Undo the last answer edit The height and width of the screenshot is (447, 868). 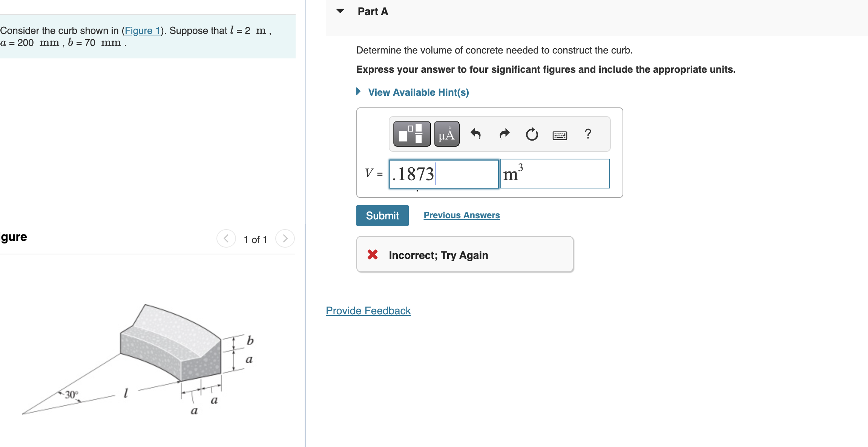tap(475, 134)
